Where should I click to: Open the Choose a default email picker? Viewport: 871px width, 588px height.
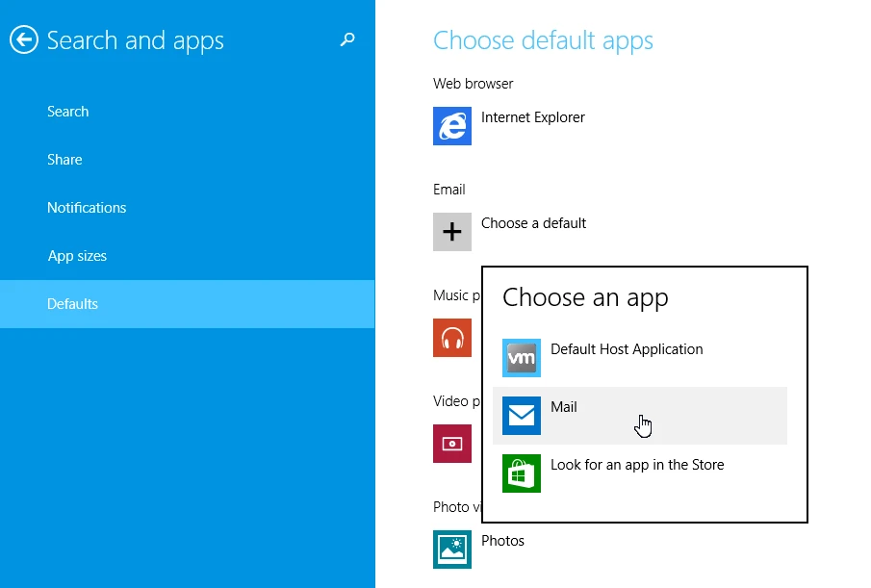533,223
